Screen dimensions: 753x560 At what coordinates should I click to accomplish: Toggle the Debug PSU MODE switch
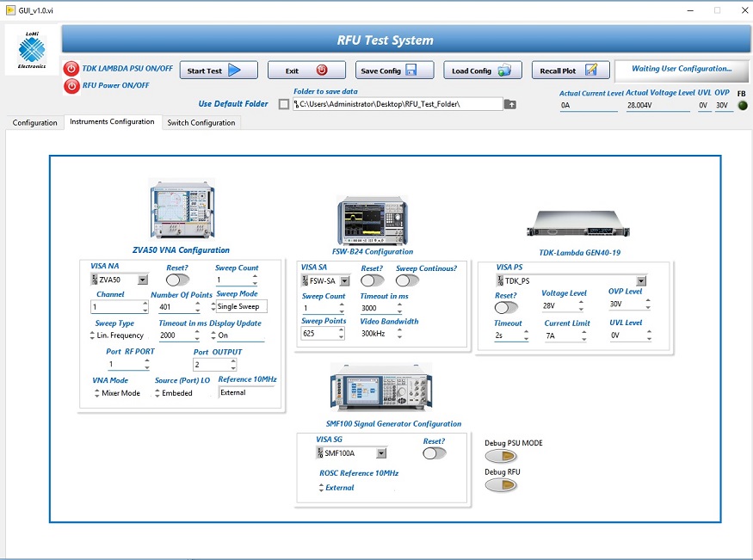(x=501, y=456)
